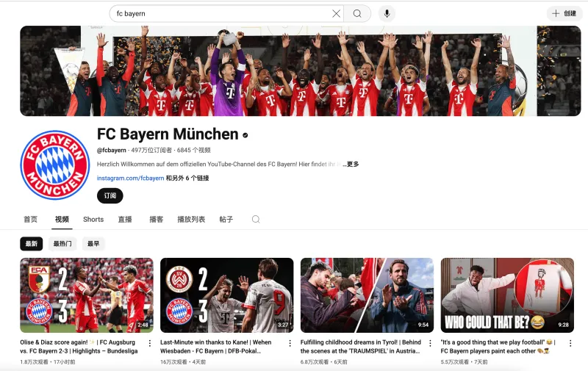The width and height of the screenshot is (588, 371).
Task: Click the magnifying glass search button
Action: (x=357, y=13)
